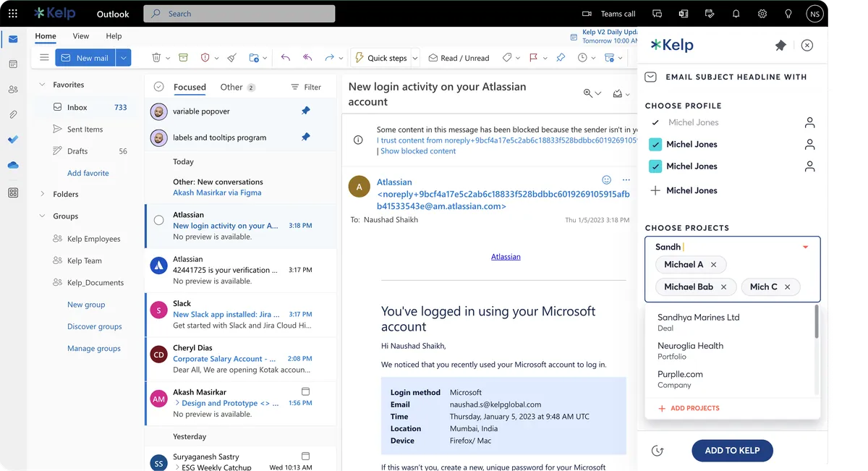Toggle the Choose Projects dropdown arrow
Screen dimensions: 868x471
click(x=806, y=247)
